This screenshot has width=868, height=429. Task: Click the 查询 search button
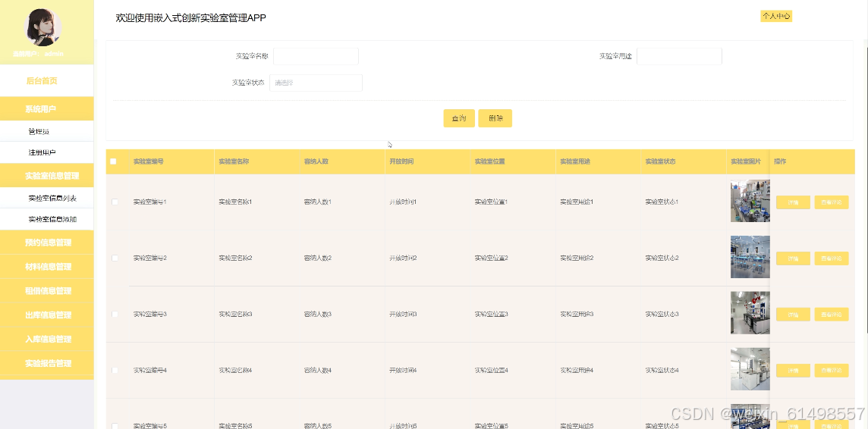tap(459, 118)
